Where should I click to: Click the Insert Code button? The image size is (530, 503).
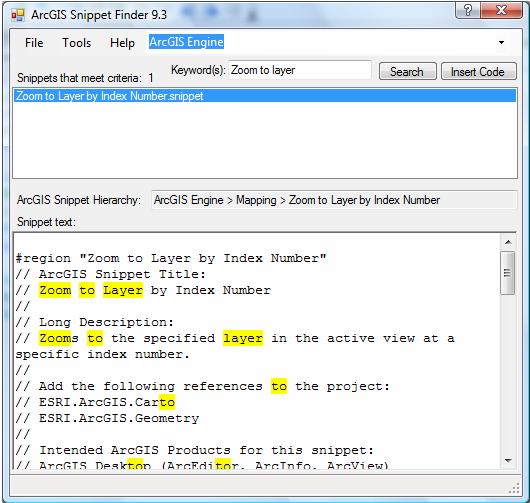pos(478,71)
